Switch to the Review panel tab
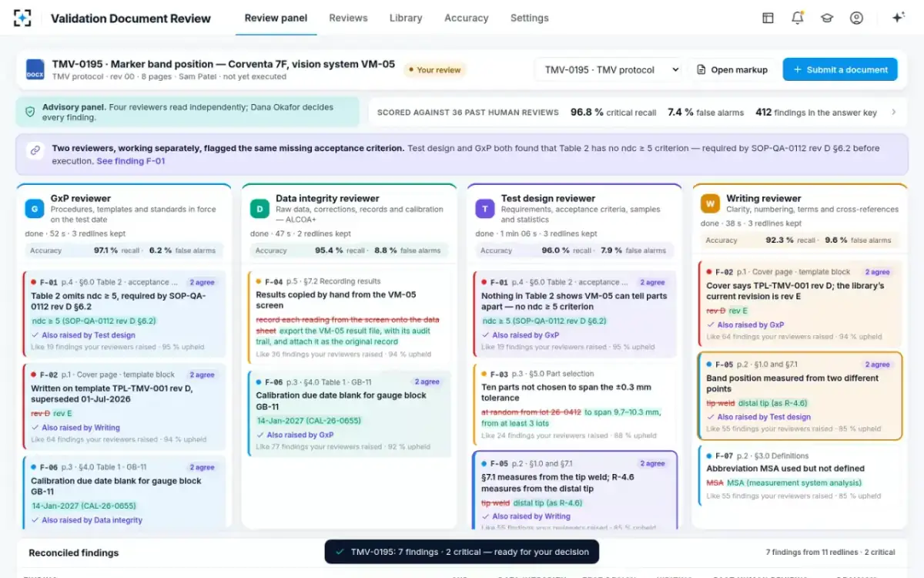The height and width of the screenshot is (578, 924). pyautogui.click(x=276, y=18)
